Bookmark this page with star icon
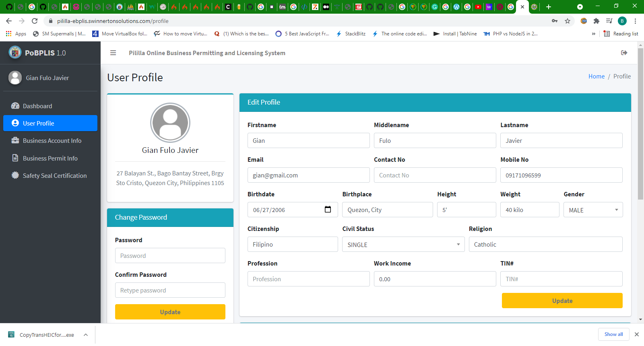Screen dimensions: 644x346 pyautogui.click(x=568, y=21)
